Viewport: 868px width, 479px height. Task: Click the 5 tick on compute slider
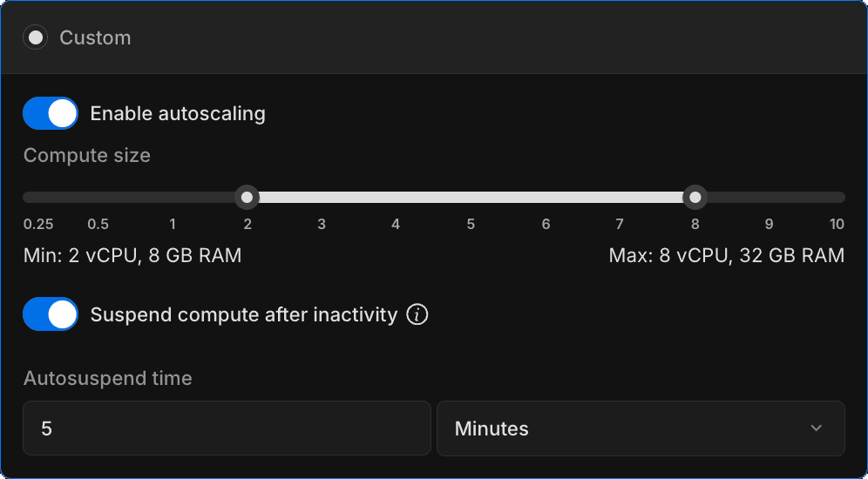471,224
